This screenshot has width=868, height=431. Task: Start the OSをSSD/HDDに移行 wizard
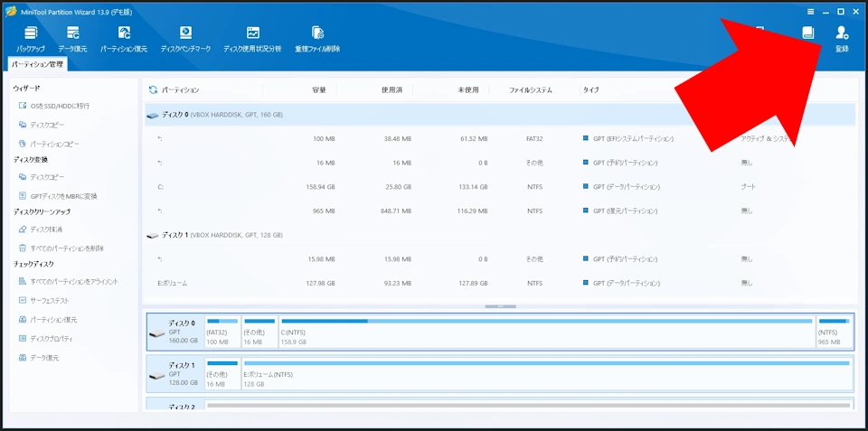click(54, 106)
